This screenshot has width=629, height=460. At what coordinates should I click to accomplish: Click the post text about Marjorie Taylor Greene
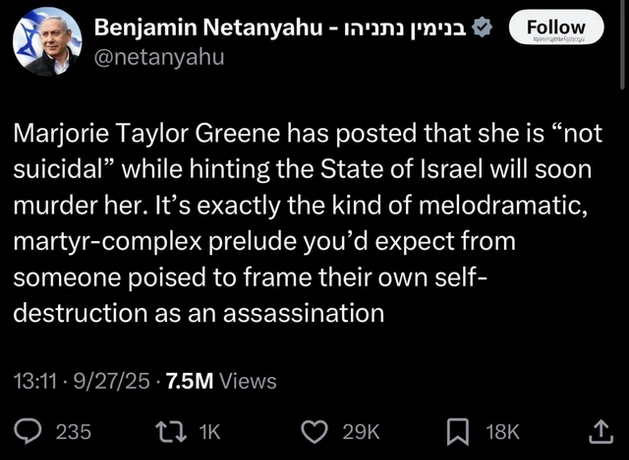click(x=308, y=223)
